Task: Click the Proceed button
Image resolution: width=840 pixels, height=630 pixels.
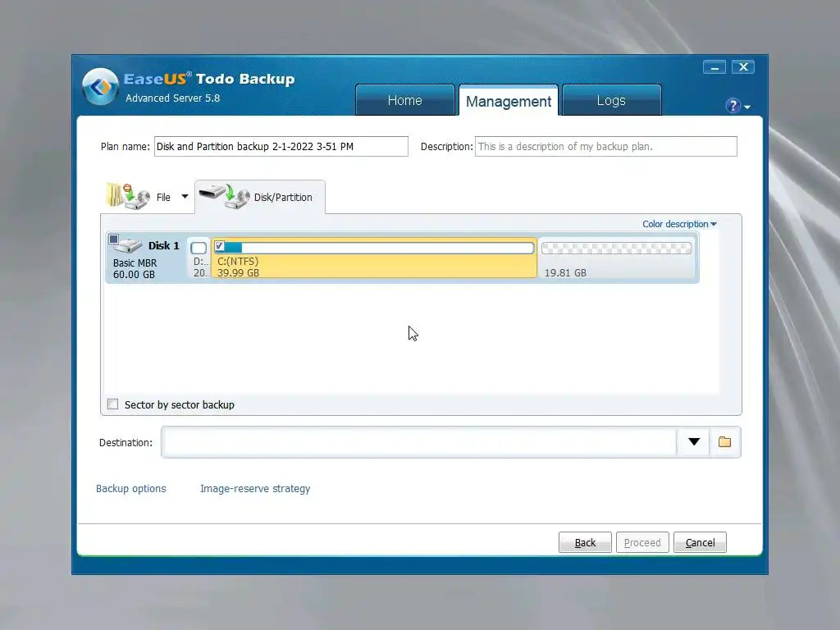Action: pos(642,542)
